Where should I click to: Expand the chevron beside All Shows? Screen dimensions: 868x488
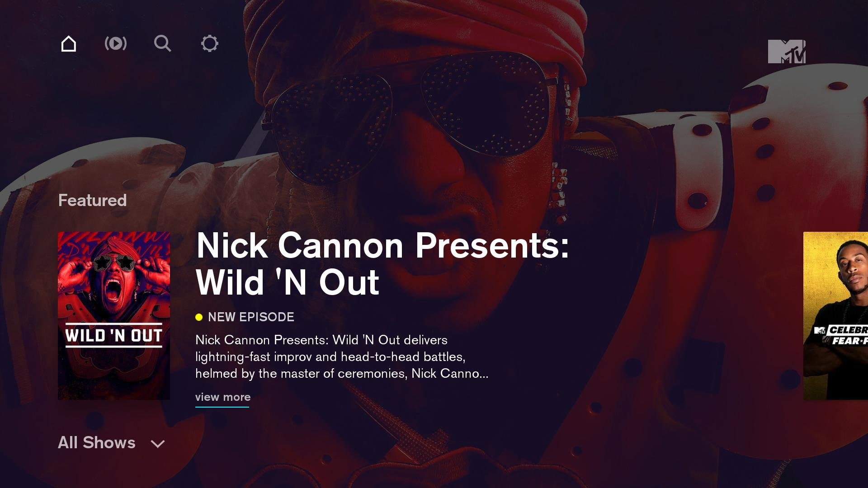point(158,444)
